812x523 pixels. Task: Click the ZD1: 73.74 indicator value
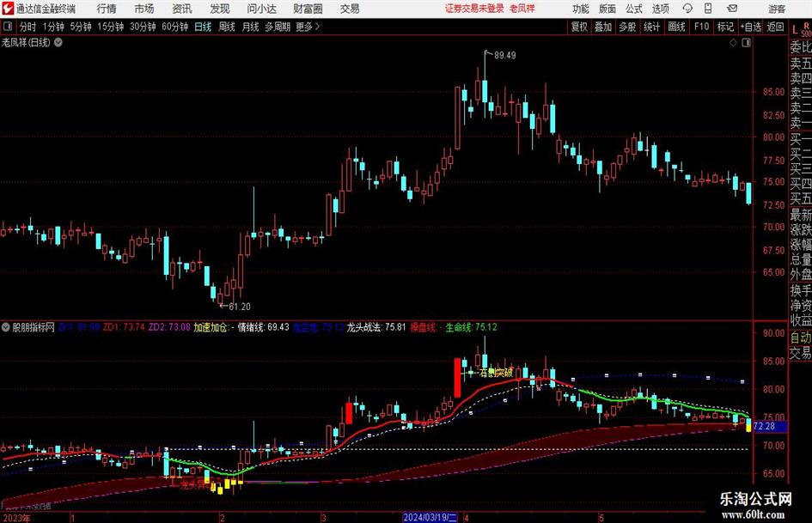pos(124,327)
